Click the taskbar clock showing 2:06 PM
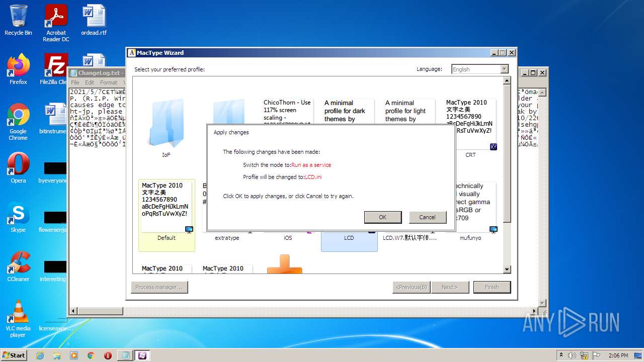The image size is (644, 362). 618,355
